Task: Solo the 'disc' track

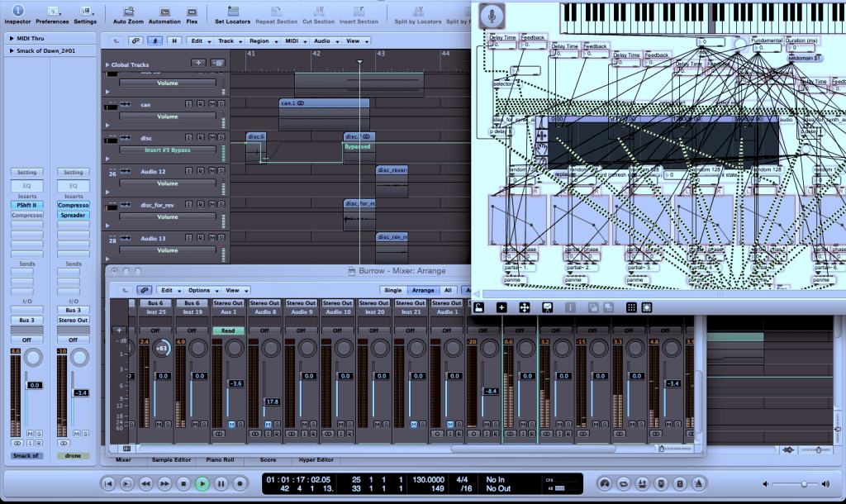Action: (221, 138)
